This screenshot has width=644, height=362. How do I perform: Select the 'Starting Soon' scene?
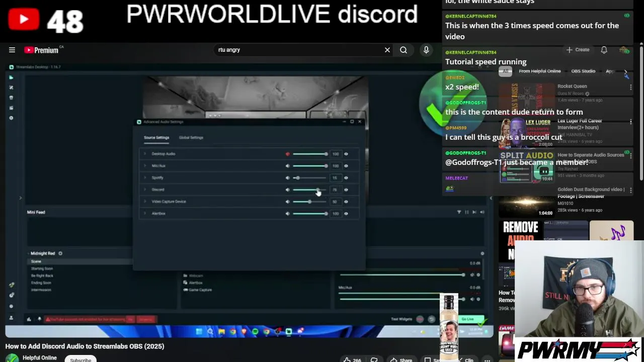(x=42, y=268)
